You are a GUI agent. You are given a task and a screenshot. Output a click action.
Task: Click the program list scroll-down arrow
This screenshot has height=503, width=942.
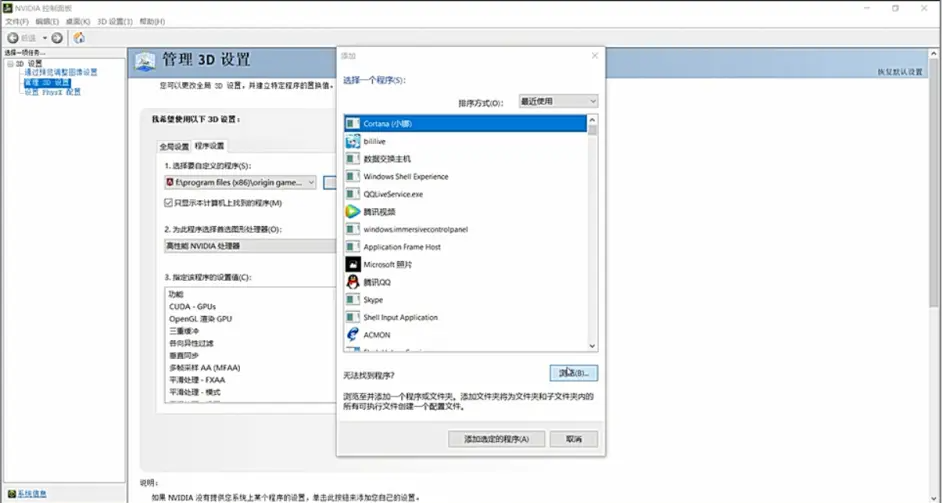click(592, 346)
